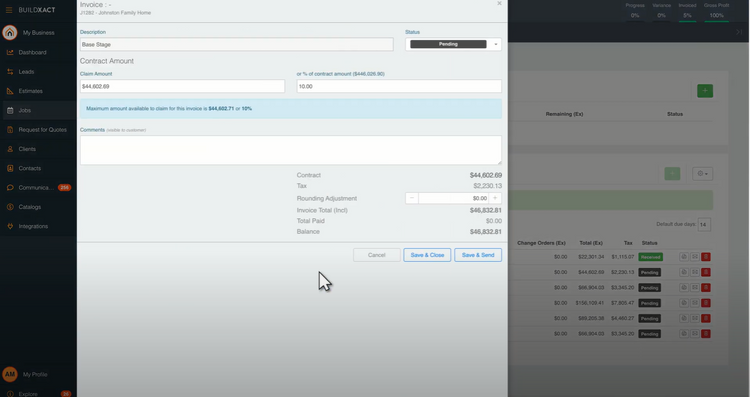Delete the $44,602.69 invoice row
Screen dimensions: 750x397
click(706, 272)
